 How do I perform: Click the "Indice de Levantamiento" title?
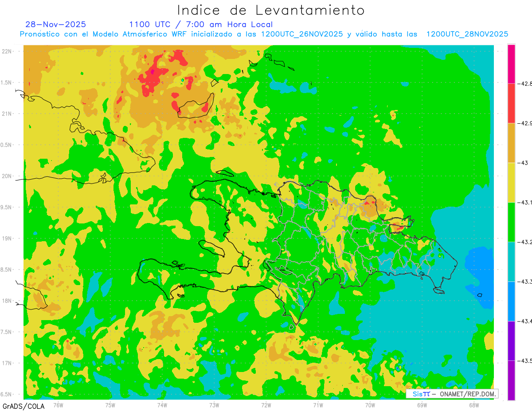pyautogui.click(x=271, y=10)
